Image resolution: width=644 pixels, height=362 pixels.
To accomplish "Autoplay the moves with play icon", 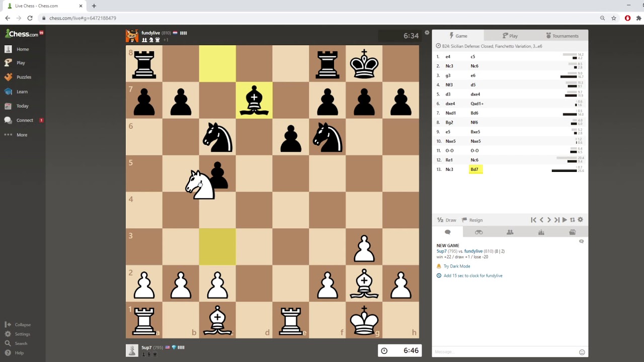I will click(x=565, y=220).
